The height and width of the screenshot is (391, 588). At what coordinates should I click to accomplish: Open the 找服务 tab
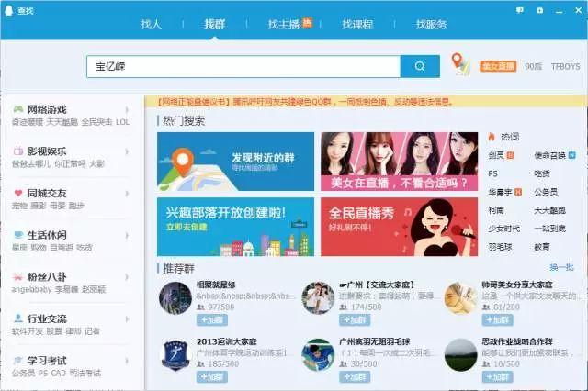[x=431, y=25]
